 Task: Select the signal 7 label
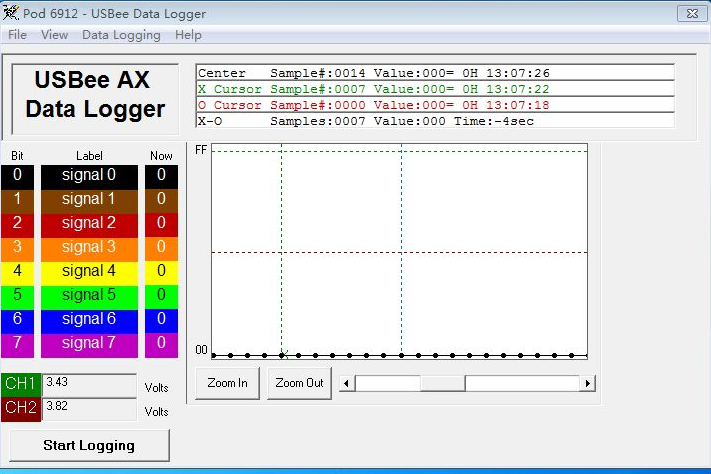[x=89, y=345]
